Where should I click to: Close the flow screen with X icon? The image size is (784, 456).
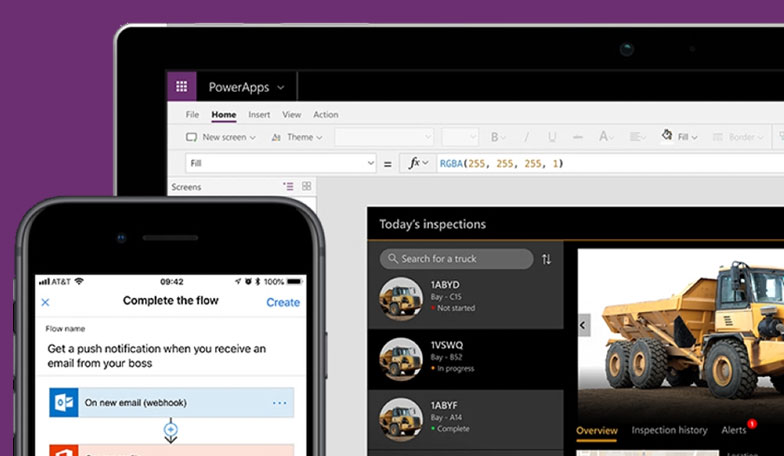tap(45, 302)
